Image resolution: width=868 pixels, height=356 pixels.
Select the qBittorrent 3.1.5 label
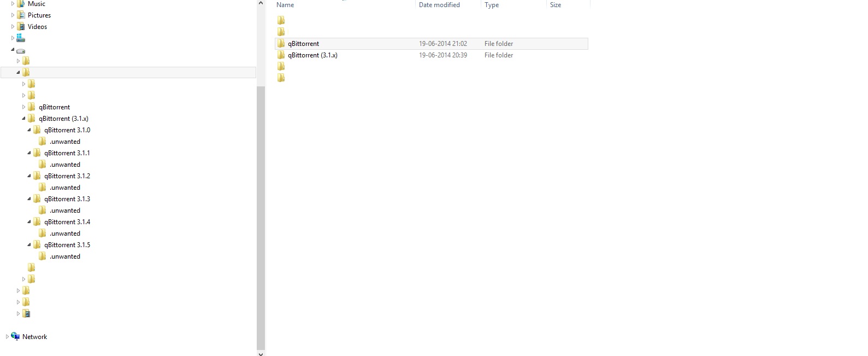click(67, 245)
